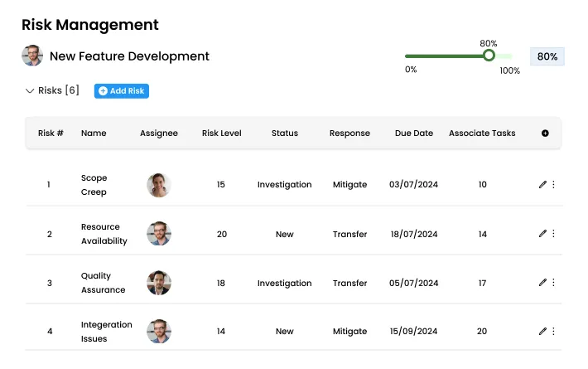
Task: Click the 80% percentage value box
Action: coord(547,56)
